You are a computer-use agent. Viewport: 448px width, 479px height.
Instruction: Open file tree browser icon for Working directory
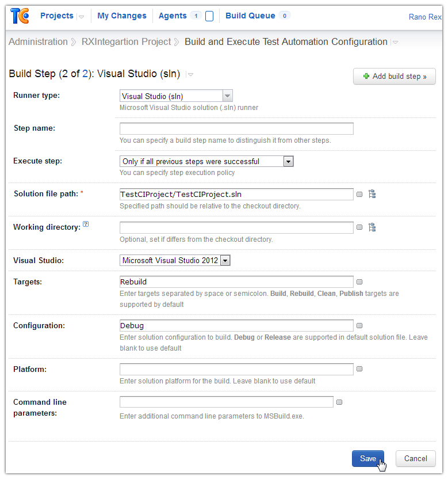pyautogui.click(x=372, y=227)
